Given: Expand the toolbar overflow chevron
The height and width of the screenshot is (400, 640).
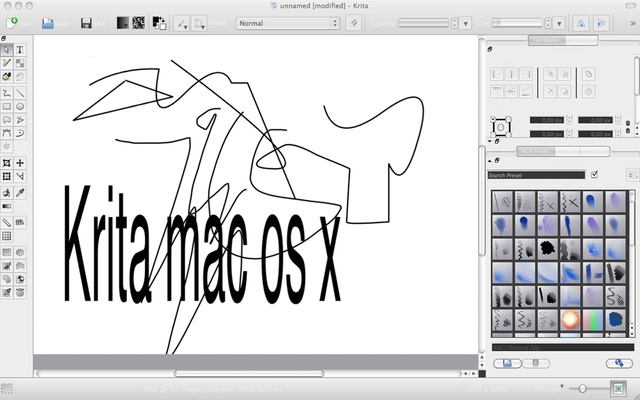Looking at the screenshot, I should click(x=633, y=24).
